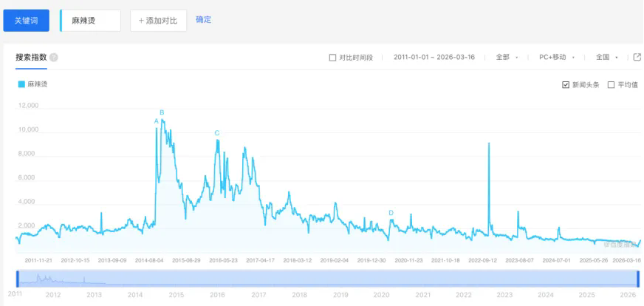644x306 pixels.
Task: Click news marker A on chart
Action: (x=157, y=120)
